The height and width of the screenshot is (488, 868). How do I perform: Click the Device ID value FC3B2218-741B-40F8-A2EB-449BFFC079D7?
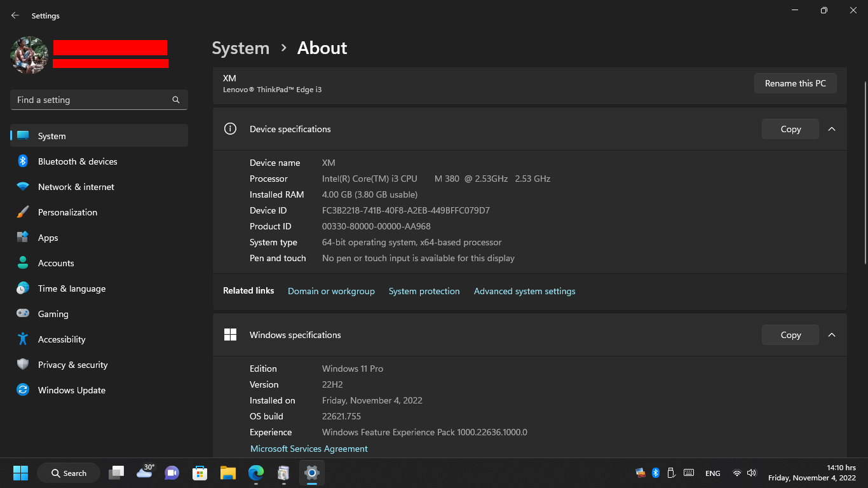click(x=406, y=210)
